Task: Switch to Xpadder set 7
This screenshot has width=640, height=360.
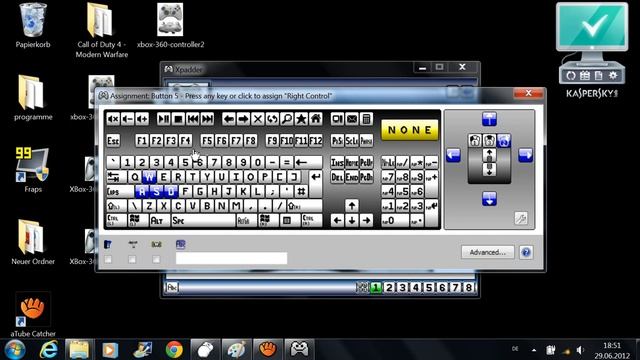Action: (x=456, y=288)
